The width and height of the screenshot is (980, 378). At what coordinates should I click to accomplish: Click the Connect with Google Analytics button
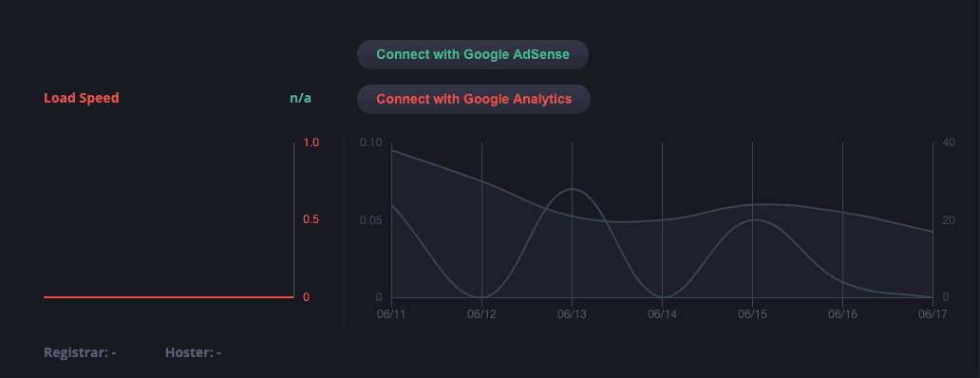pos(474,100)
